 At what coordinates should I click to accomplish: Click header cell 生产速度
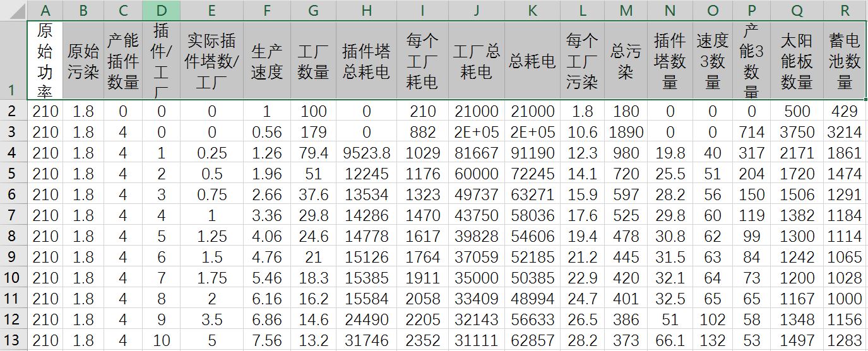pyautogui.click(x=267, y=60)
